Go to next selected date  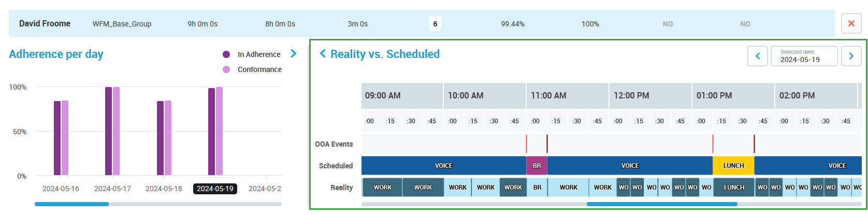851,56
